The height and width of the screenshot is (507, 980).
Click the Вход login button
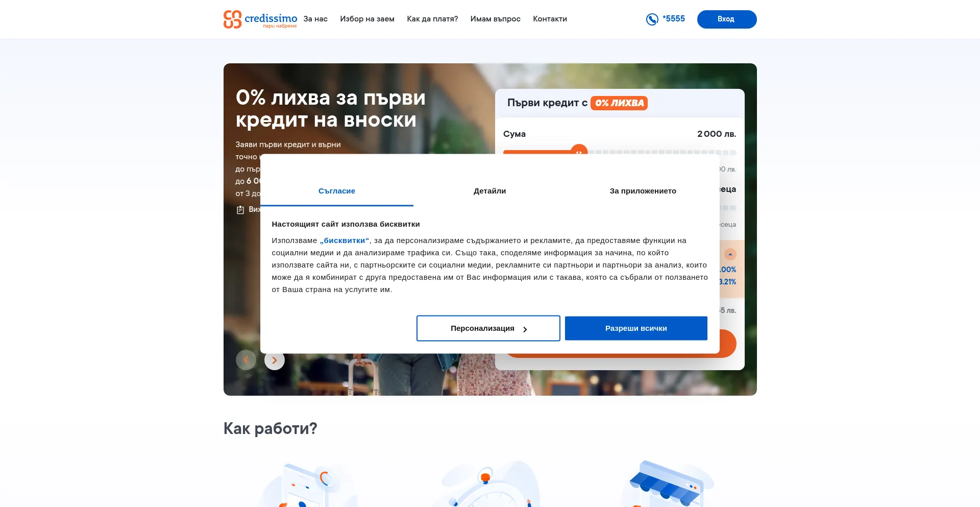727,19
